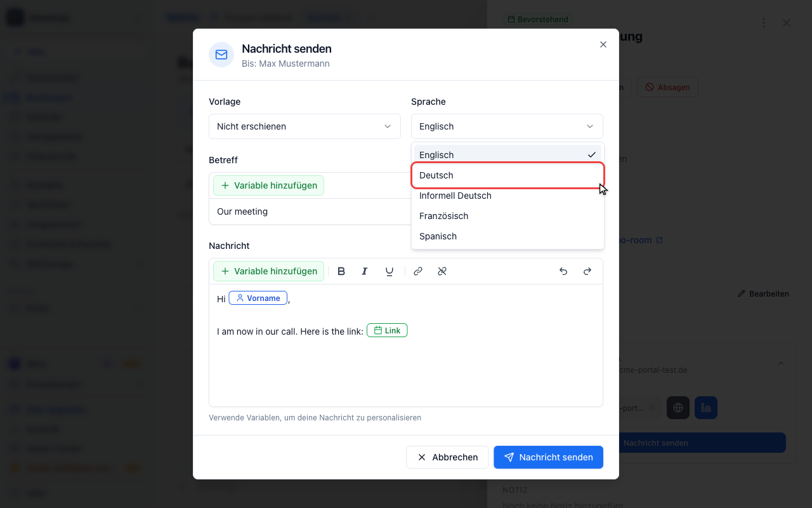Select Englisch in language list
The width and height of the screenshot is (812, 508).
507,155
